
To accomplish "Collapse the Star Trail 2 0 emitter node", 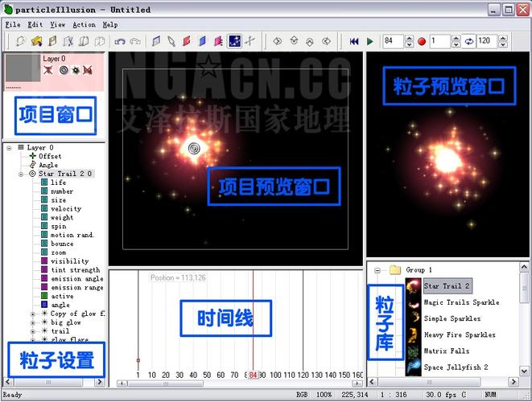I will 21,174.
